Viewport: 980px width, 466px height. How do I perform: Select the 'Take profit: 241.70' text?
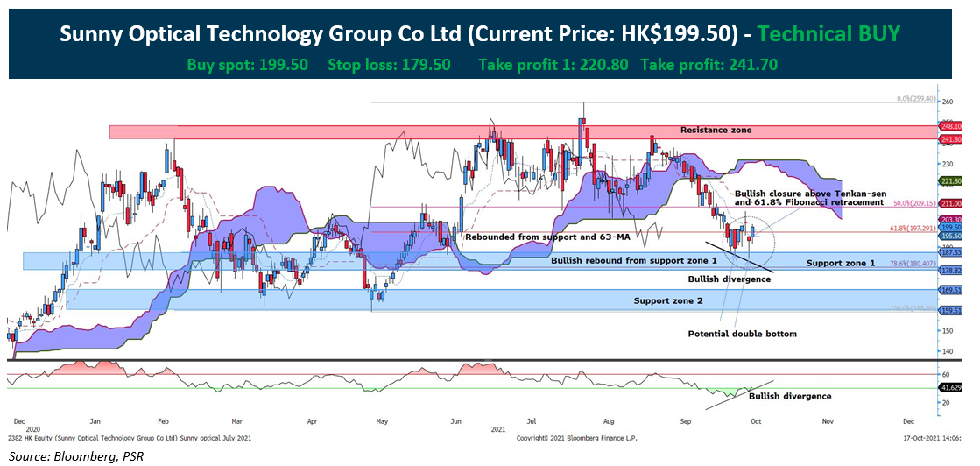[x=709, y=64]
